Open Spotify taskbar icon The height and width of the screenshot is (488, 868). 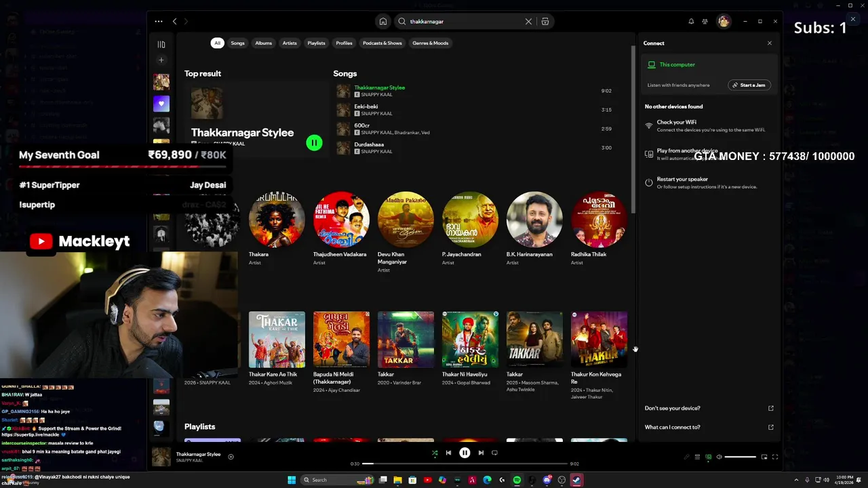pos(517,480)
